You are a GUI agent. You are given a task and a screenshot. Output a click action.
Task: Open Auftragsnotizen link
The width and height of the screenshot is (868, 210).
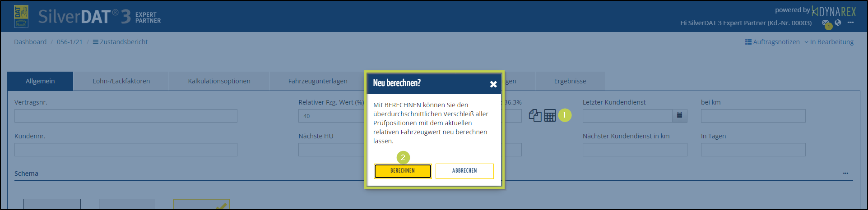point(772,42)
